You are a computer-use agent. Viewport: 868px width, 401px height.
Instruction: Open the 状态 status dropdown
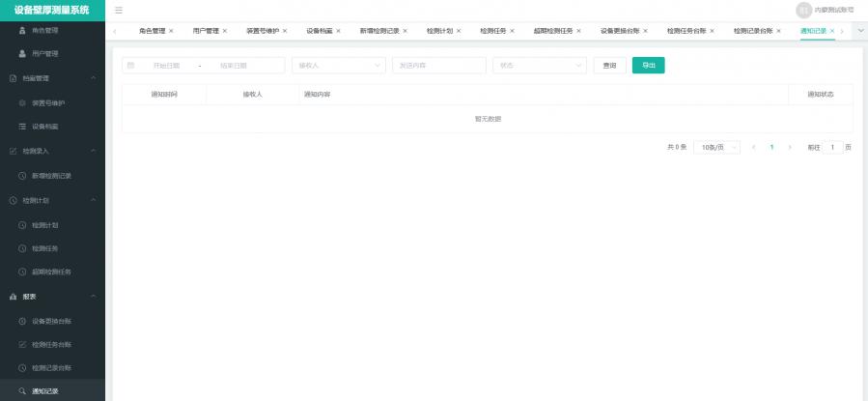(539, 66)
